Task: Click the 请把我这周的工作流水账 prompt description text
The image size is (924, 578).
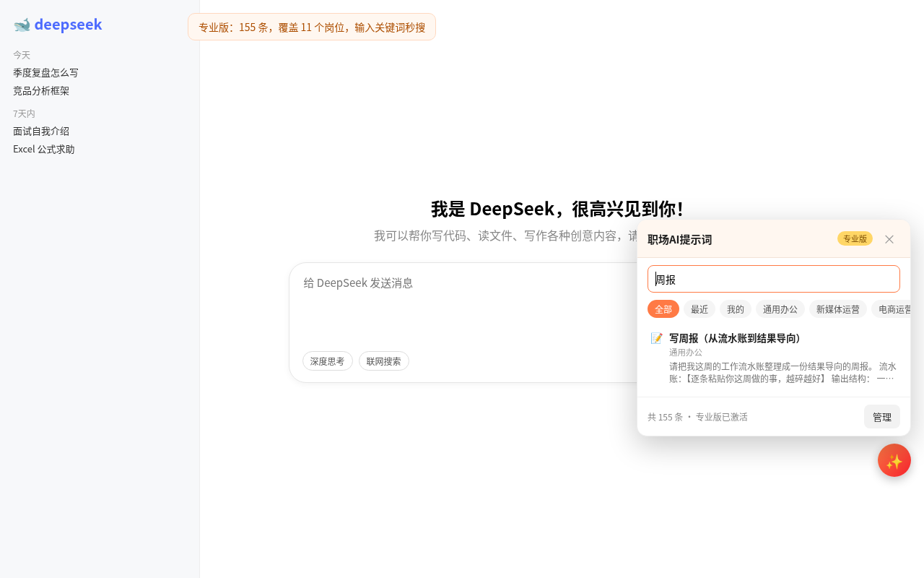Action: [x=783, y=372]
